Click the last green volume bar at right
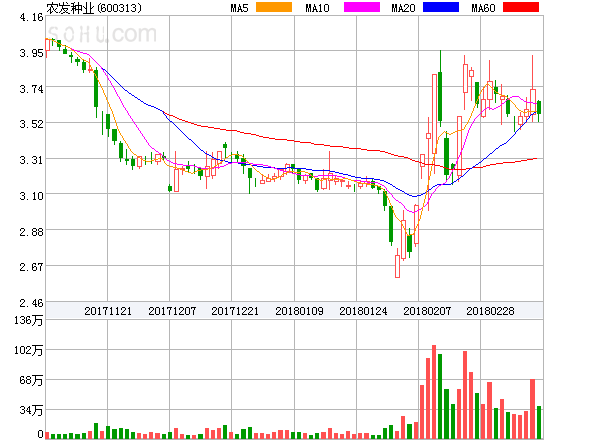 539,422
